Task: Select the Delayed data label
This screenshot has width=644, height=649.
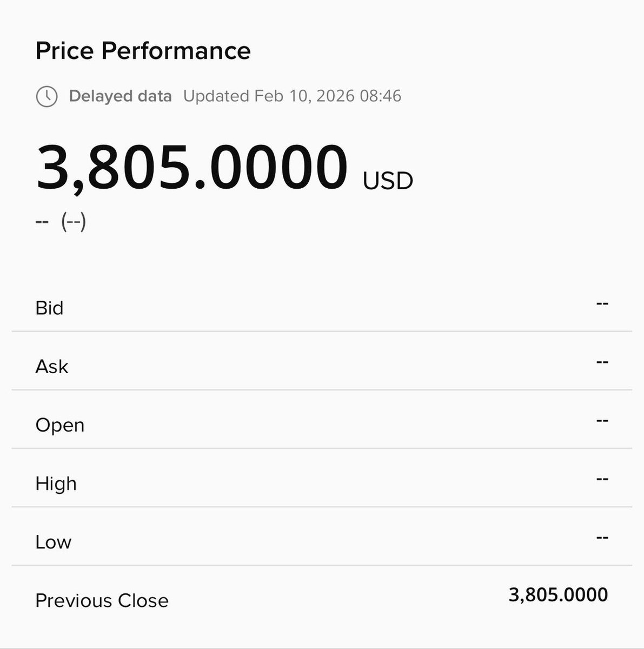Action: click(120, 96)
